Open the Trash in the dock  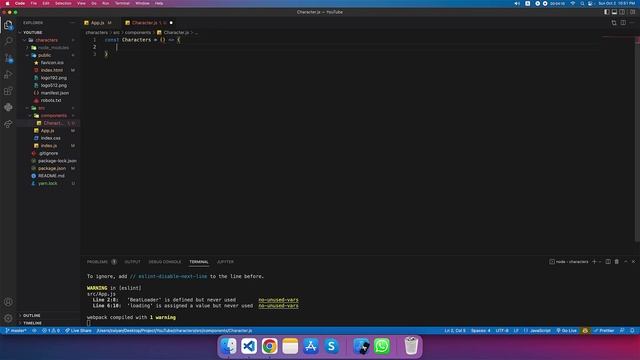pyautogui.click(x=411, y=347)
